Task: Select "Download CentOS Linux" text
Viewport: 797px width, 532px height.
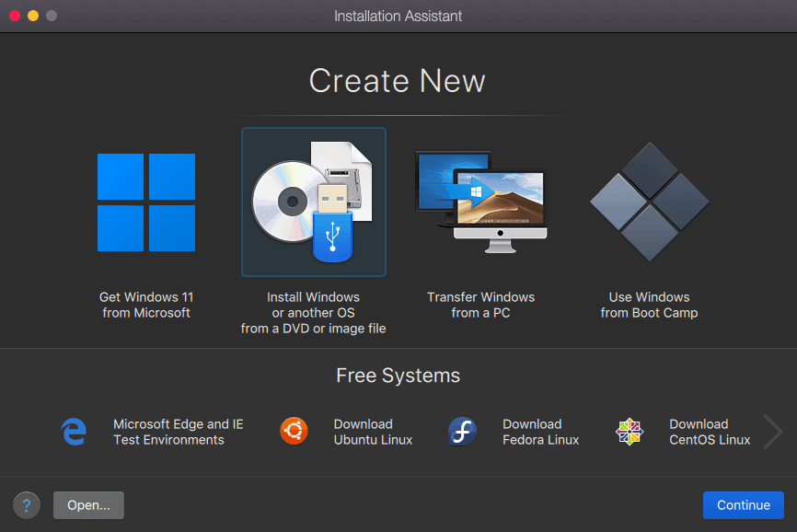Action: click(710, 432)
